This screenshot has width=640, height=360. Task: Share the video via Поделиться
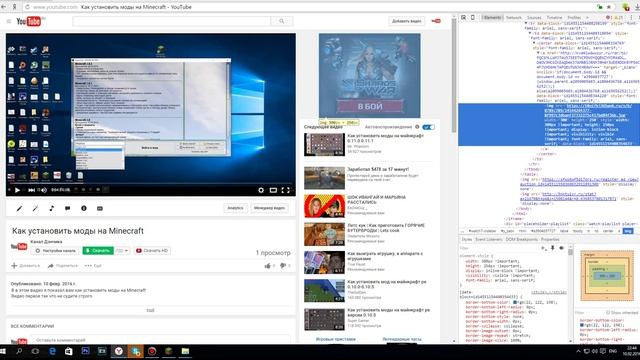(63, 266)
